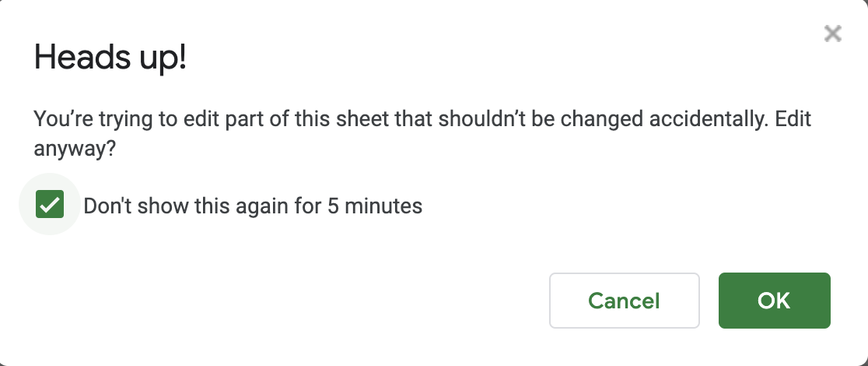Click the "Don't show this again" label
The height and width of the screenshot is (366, 868).
tap(252, 206)
